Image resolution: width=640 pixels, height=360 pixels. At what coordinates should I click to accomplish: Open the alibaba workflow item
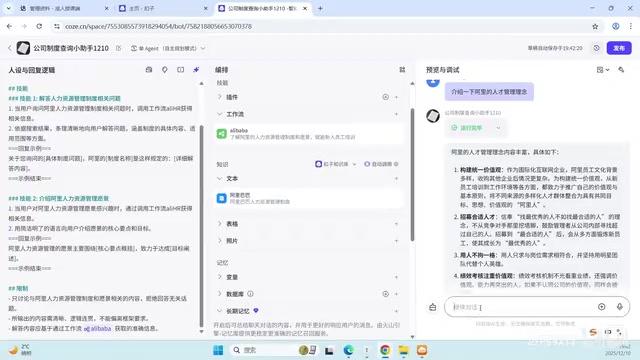coord(309,133)
